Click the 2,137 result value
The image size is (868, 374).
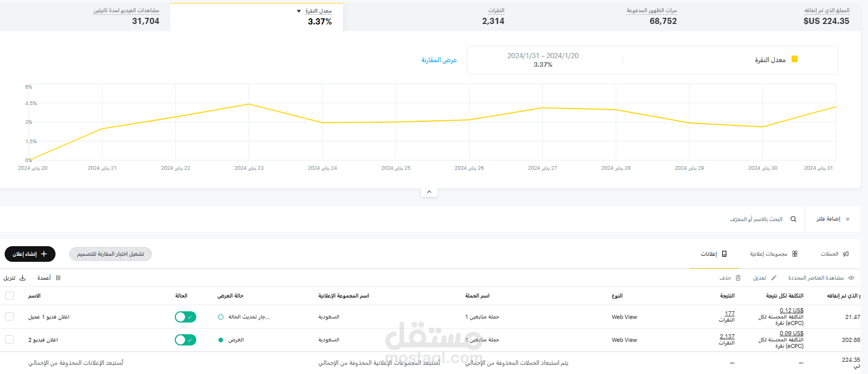point(727,336)
